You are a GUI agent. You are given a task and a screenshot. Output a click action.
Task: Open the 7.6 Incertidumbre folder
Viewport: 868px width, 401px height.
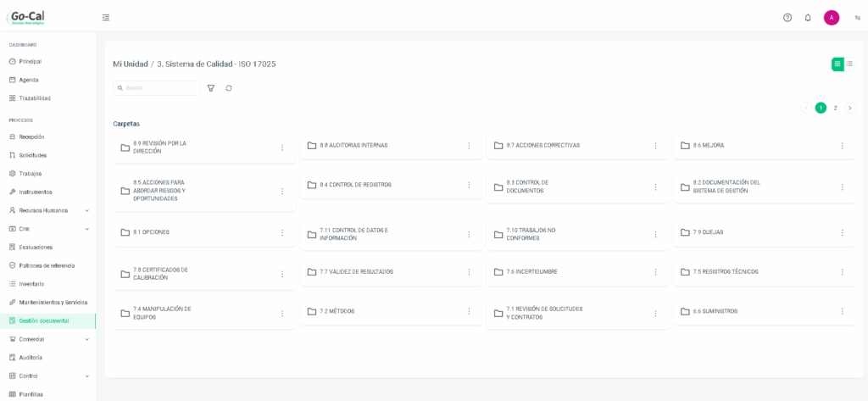point(531,272)
